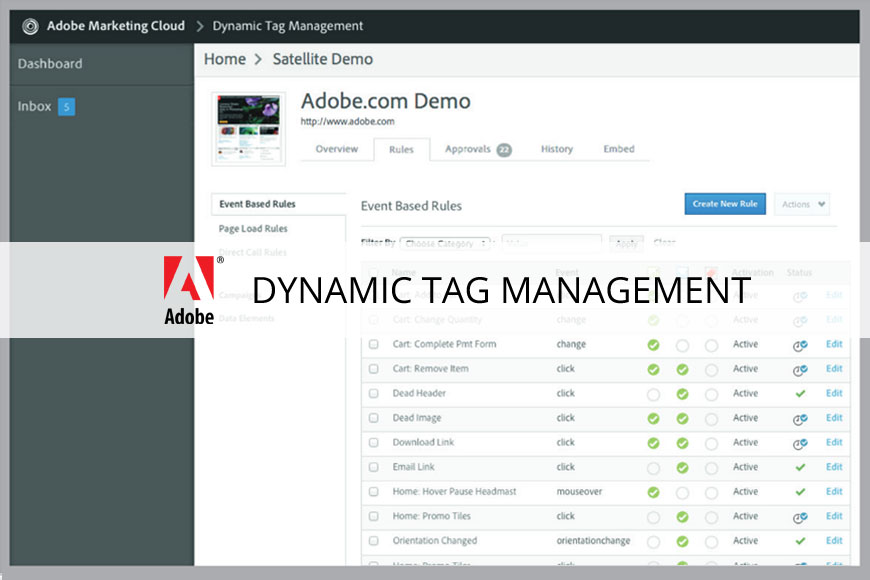
Task: Click status checkmark for Email Link row
Action: click(800, 467)
